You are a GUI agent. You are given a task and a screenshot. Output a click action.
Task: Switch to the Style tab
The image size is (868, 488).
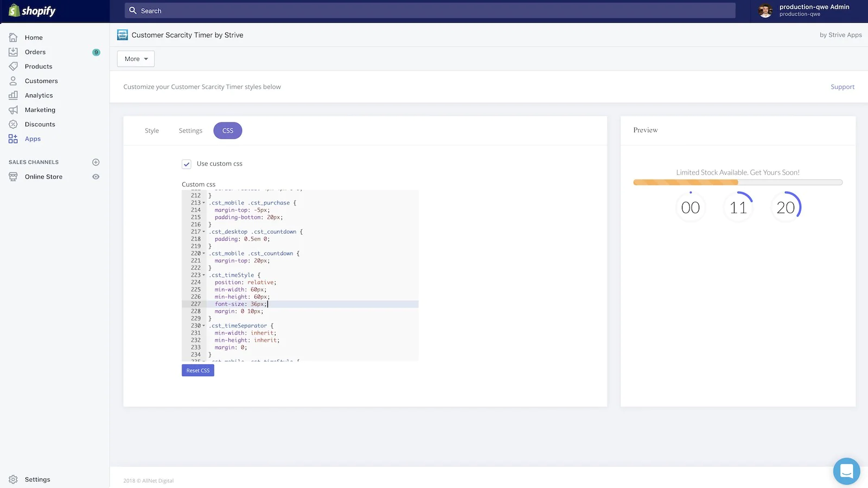[152, 131]
